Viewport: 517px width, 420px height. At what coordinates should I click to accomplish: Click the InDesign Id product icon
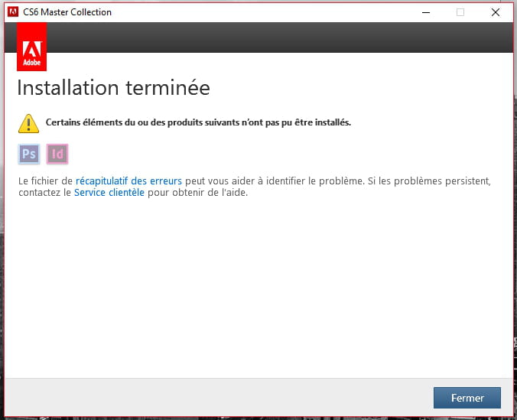pos(57,154)
